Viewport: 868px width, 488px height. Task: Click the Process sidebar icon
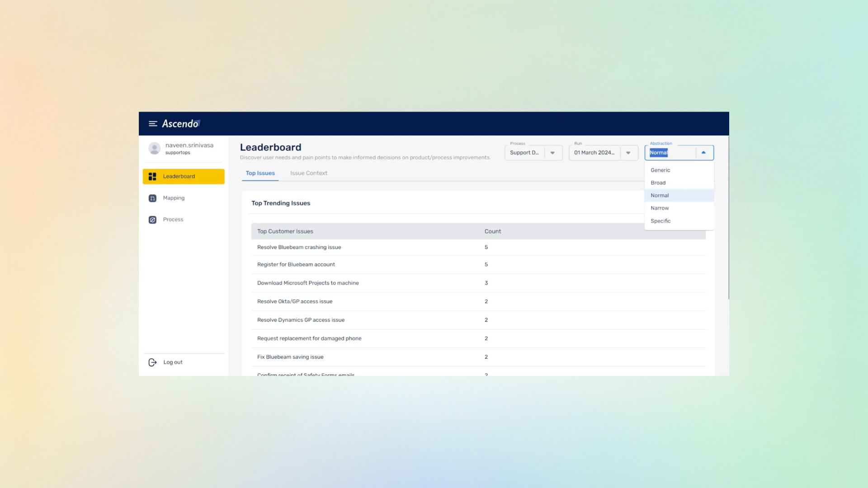[152, 220]
